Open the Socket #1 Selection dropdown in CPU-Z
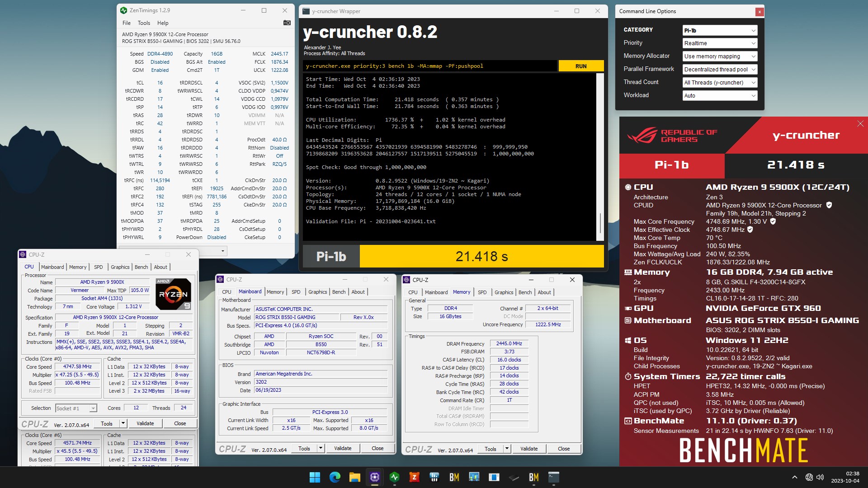868x488 pixels. (x=76, y=408)
